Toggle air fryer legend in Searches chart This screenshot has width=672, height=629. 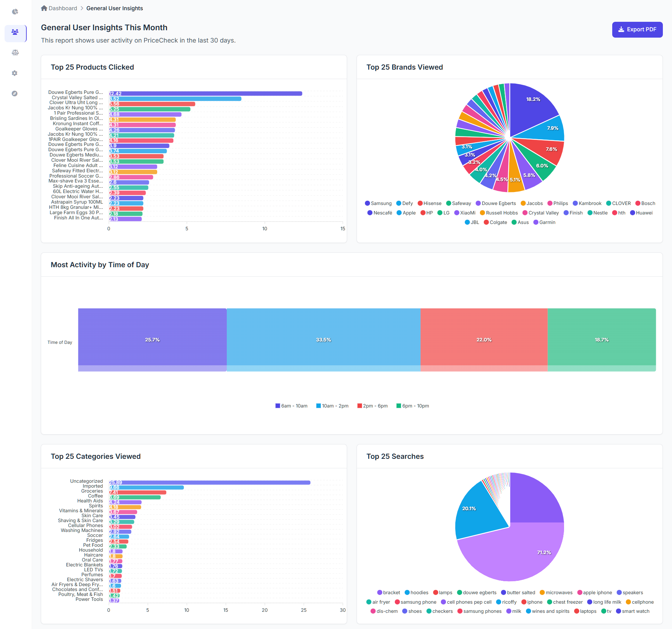378,602
